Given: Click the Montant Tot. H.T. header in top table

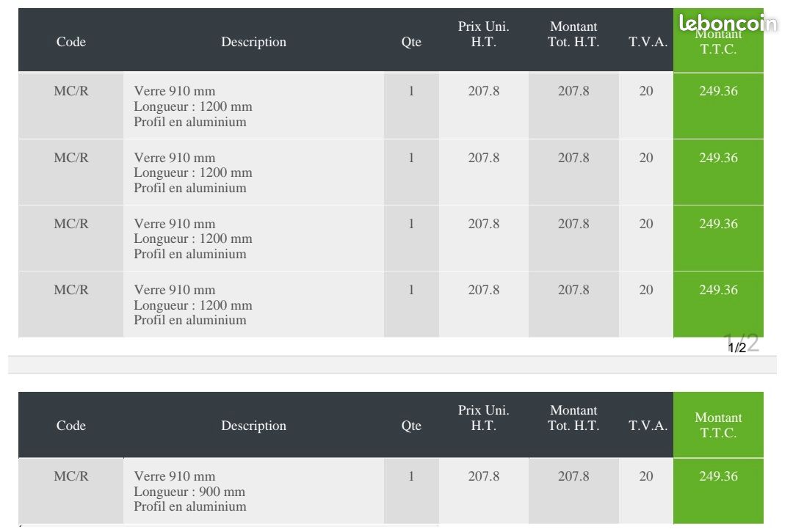Looking at the screenshot, I should click(x=573, y=34).
